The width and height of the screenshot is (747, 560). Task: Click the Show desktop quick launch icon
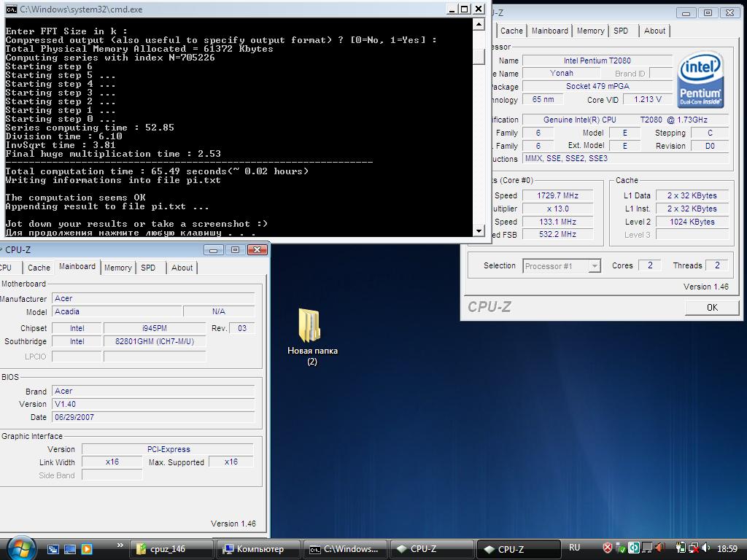pos(70,549)
